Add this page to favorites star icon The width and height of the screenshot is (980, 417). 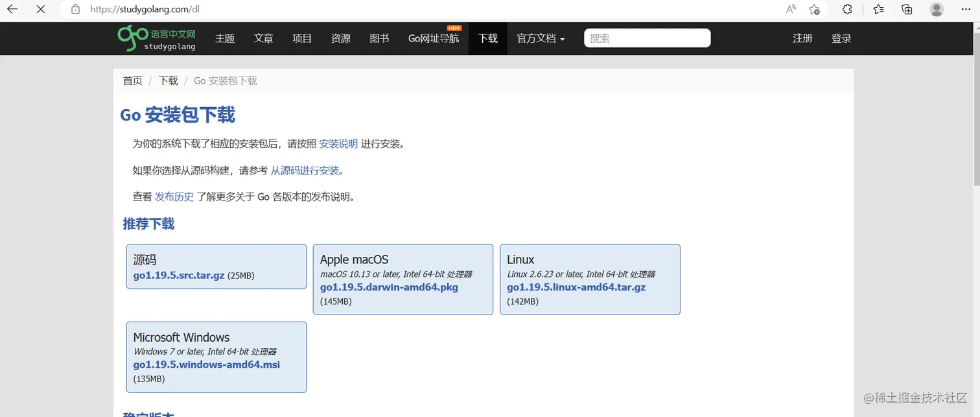tap(815, 9)
